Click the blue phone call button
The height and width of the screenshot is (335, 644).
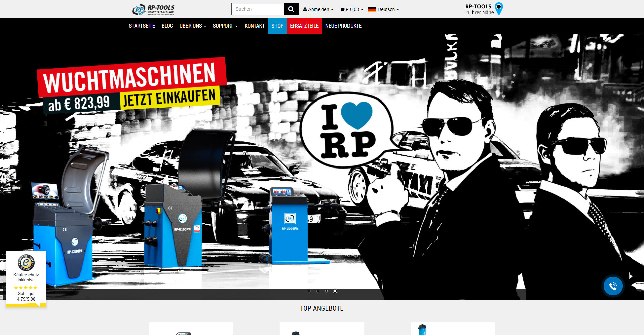pos(613,286)
